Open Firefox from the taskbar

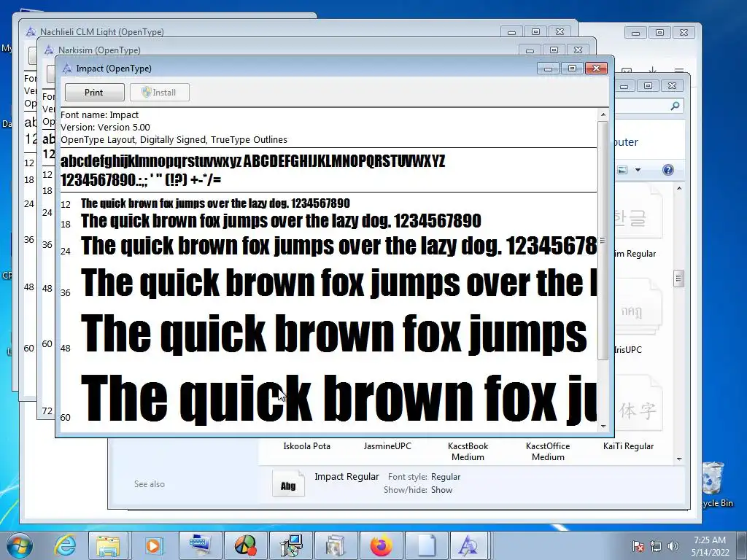(381, 545)
